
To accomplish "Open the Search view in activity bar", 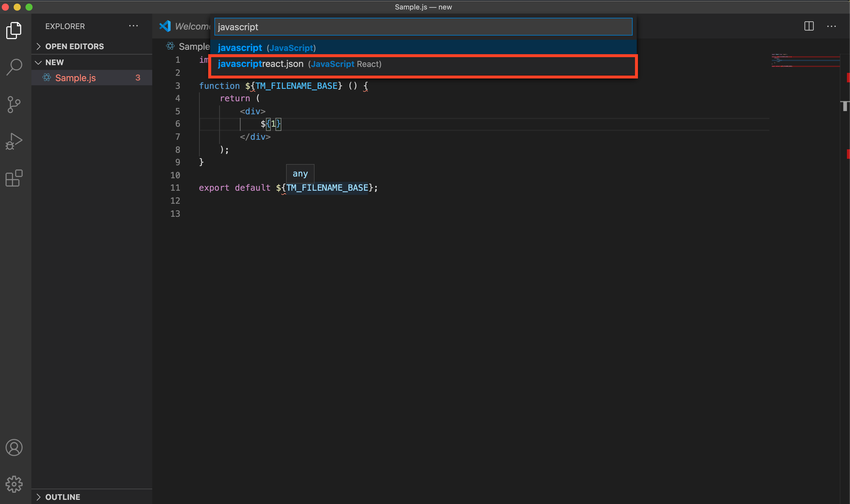I will (x=14, y=67).
